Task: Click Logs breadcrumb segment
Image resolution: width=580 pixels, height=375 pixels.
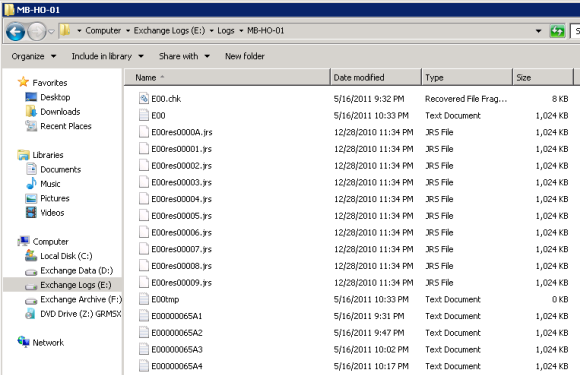Action: (226, 31)
